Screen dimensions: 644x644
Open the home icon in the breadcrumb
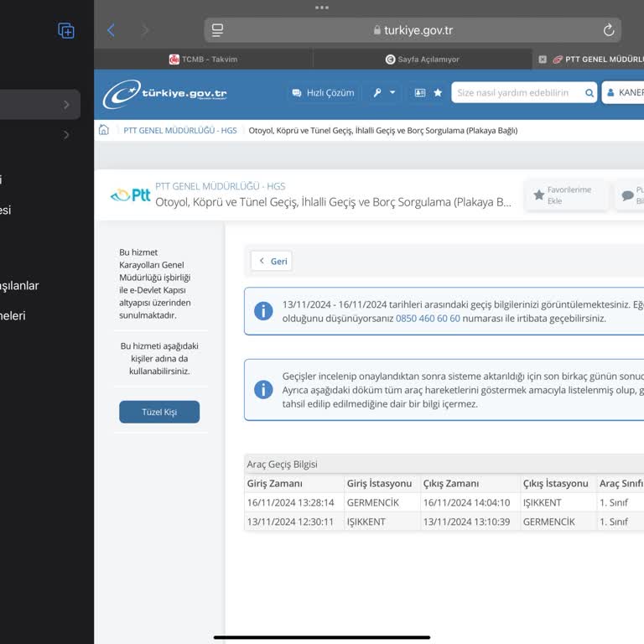pyautogui.click(x=104, y=130)
